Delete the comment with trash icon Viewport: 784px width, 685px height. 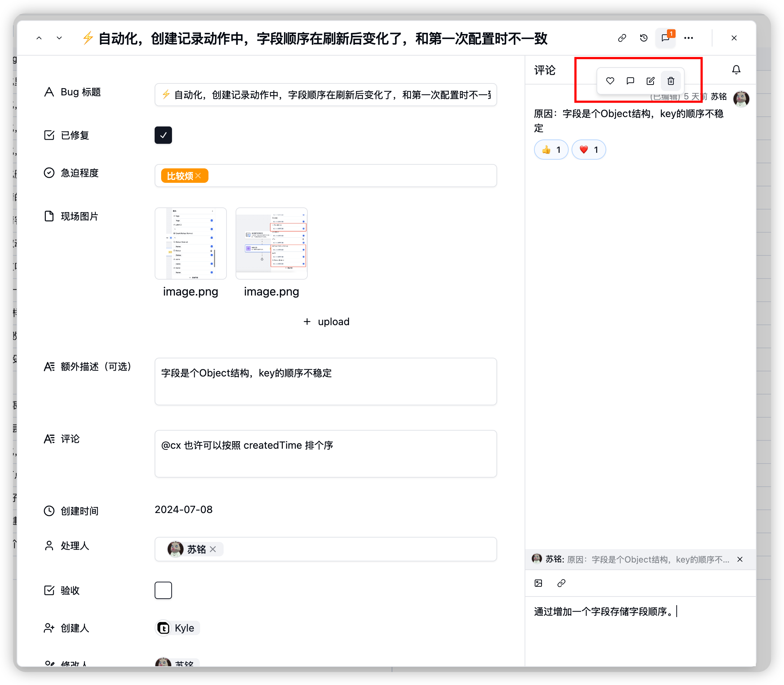click(x=671, y=81)
